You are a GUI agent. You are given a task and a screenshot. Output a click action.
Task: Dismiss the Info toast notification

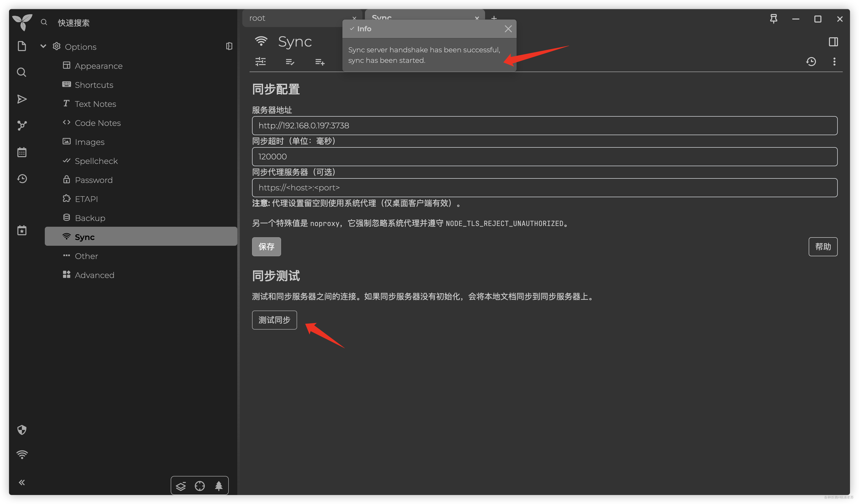coord(508,29)
